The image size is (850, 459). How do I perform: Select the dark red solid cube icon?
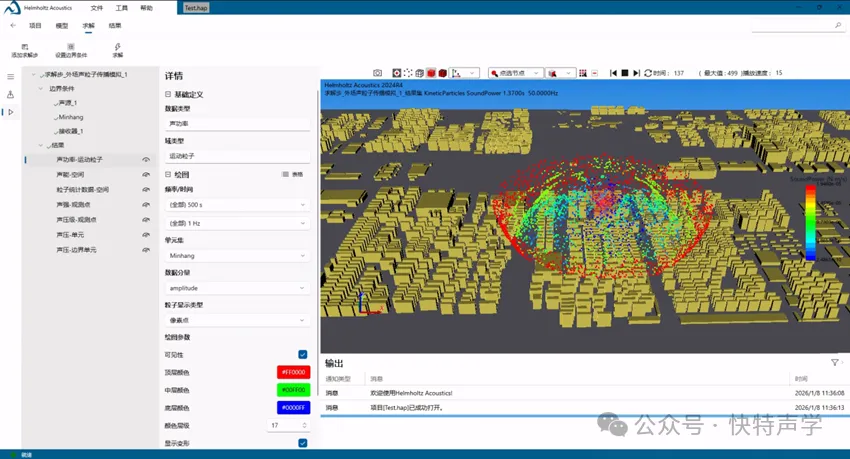pos(442,73)
